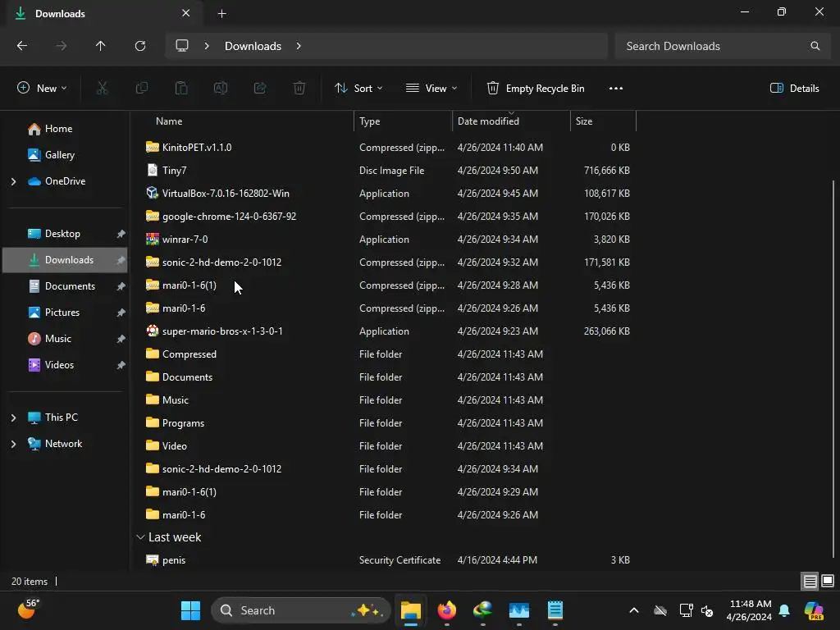Screen dimensions: 840x630
Task: Expand the This PC tree node
Action: click(13, 418)
